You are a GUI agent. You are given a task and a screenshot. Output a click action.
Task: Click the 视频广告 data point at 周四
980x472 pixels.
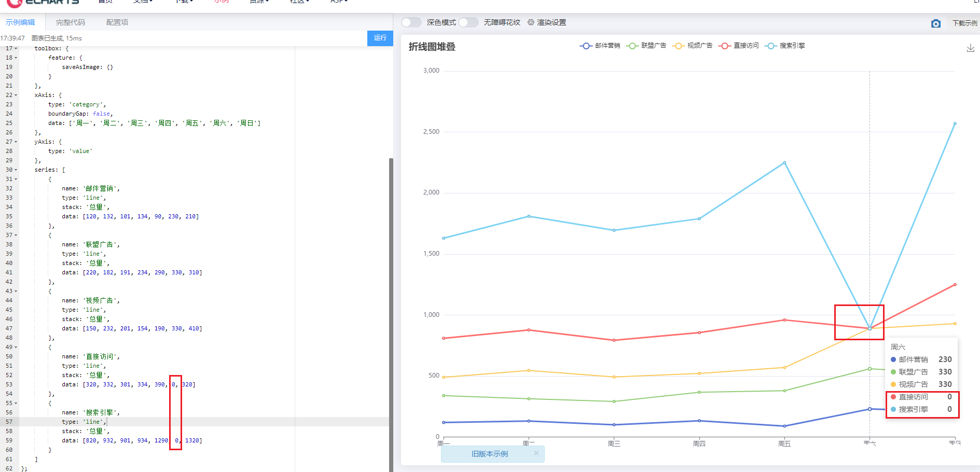click(x=699, y=373)
